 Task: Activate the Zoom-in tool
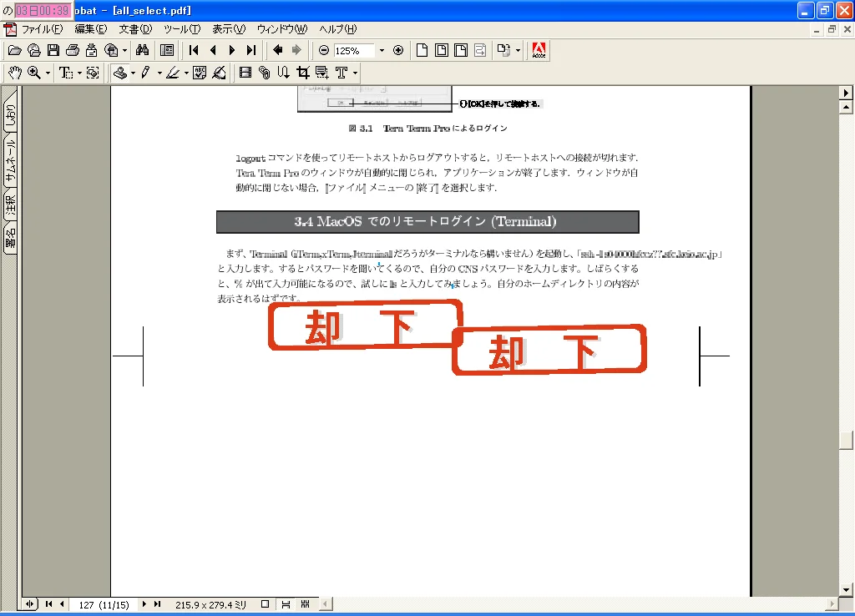33,73
